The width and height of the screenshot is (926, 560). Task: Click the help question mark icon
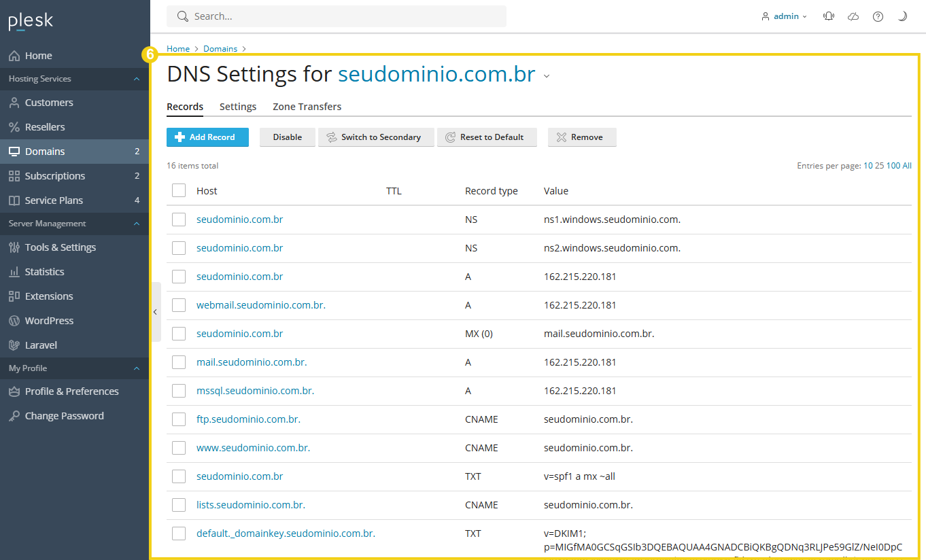[878, 16]
